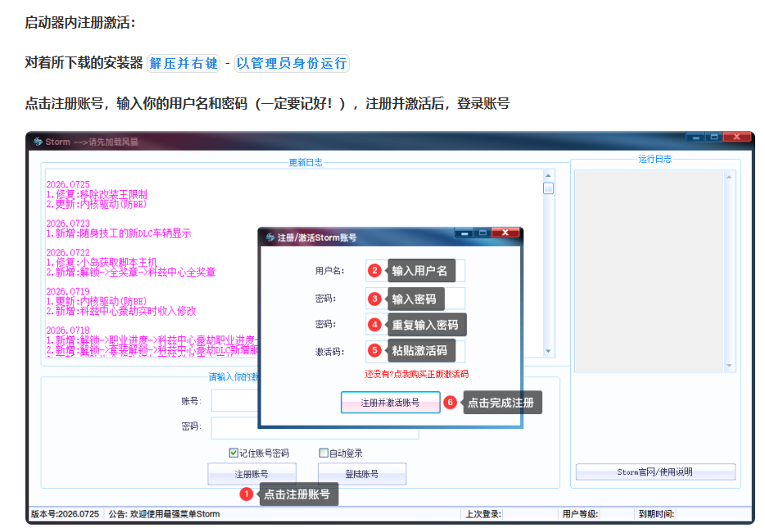This screenshot has height=532, width=765.
Task: Click the 更新日志 scrollbar thumb
Action: [x=549, y=188]
